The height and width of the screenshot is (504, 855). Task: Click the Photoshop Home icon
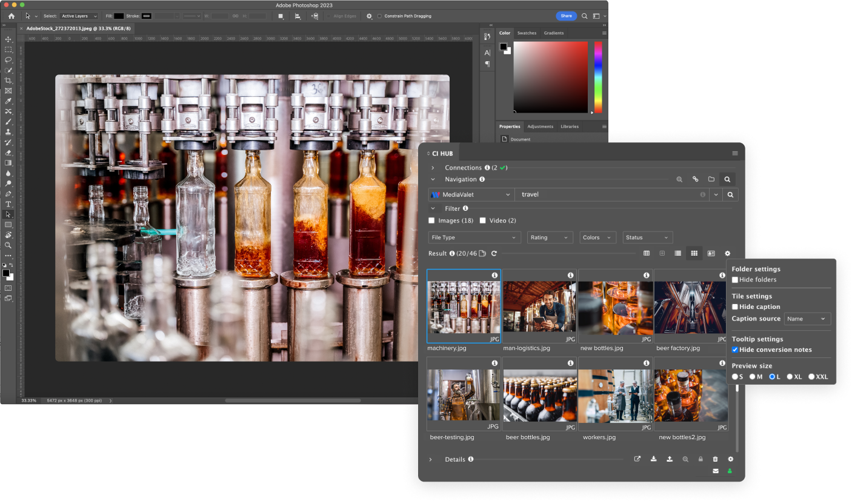11,16
